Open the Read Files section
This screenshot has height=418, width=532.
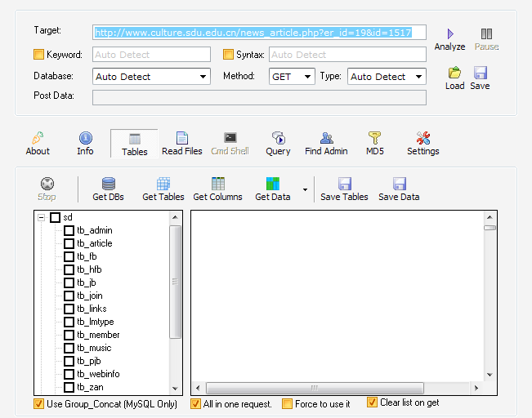tap(182, 144)
